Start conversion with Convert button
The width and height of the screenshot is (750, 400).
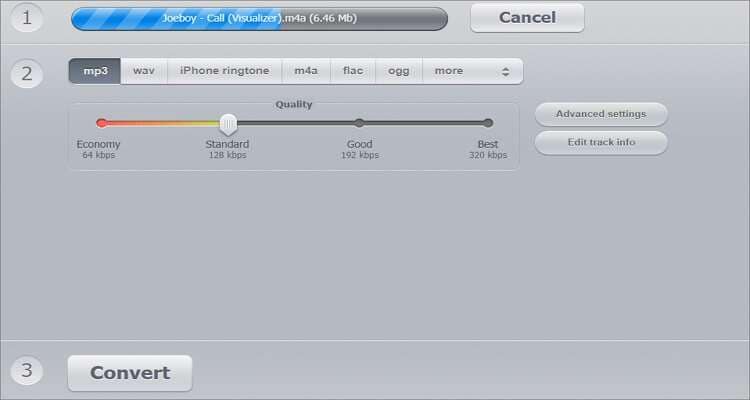coord(130,373)
